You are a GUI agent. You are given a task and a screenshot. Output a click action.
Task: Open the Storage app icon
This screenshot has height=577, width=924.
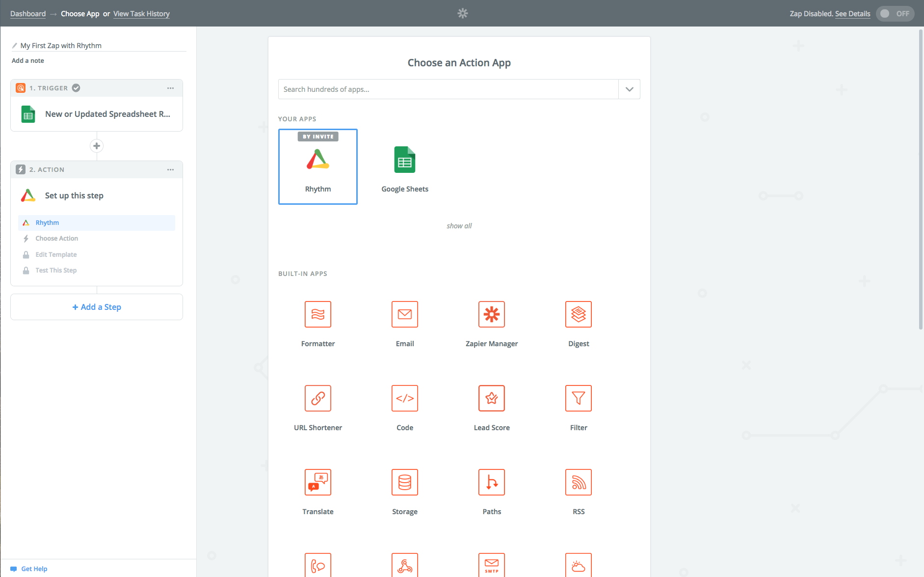click(x=405, y=482)
